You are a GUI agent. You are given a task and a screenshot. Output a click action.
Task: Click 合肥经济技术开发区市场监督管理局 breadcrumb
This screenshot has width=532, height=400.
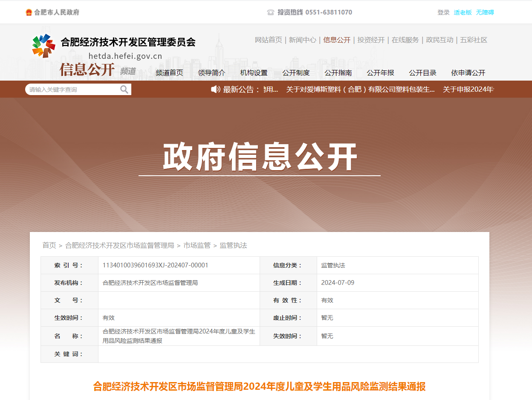(119, 245)
